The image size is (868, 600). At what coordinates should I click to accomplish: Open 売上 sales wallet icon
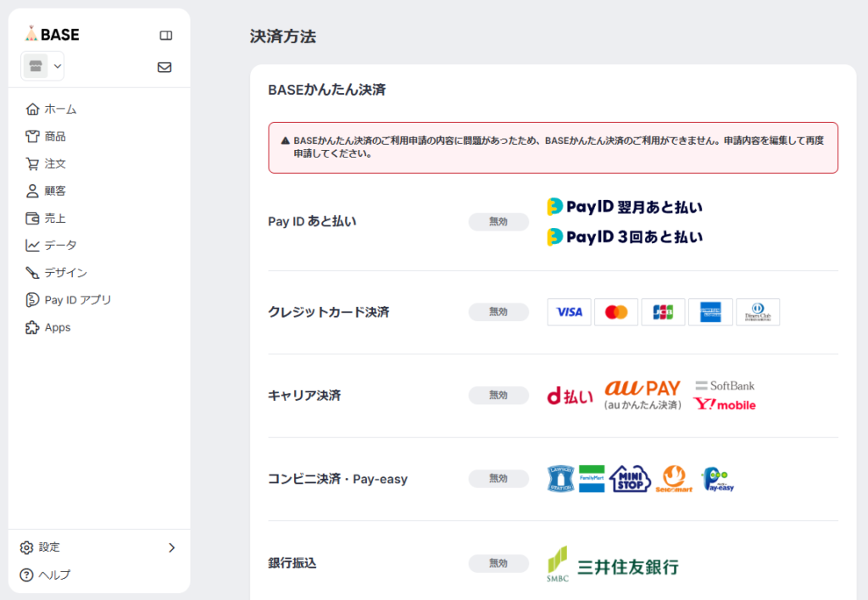(33, 218)
